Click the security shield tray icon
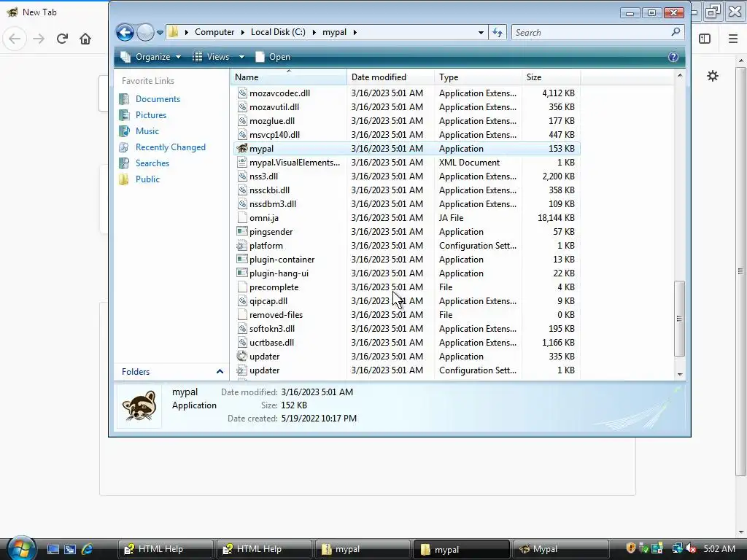The image size is (747, 560). coord(631,548)
